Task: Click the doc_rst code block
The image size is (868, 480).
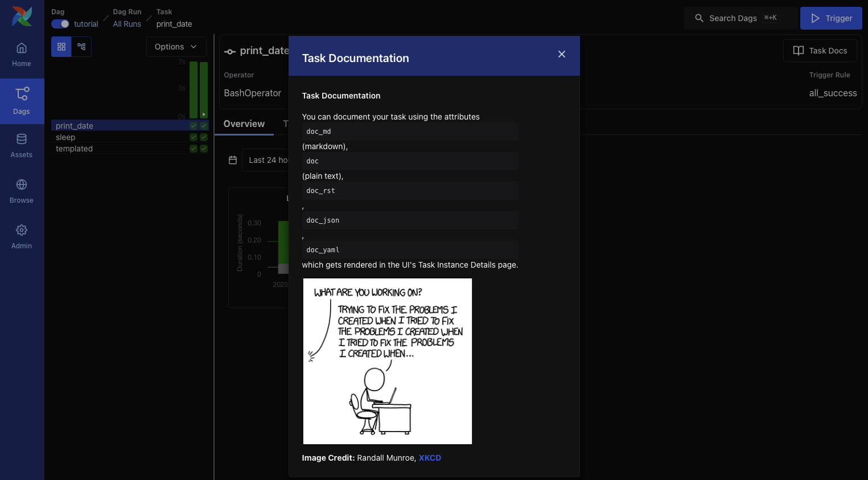Action: coord(410,191)
